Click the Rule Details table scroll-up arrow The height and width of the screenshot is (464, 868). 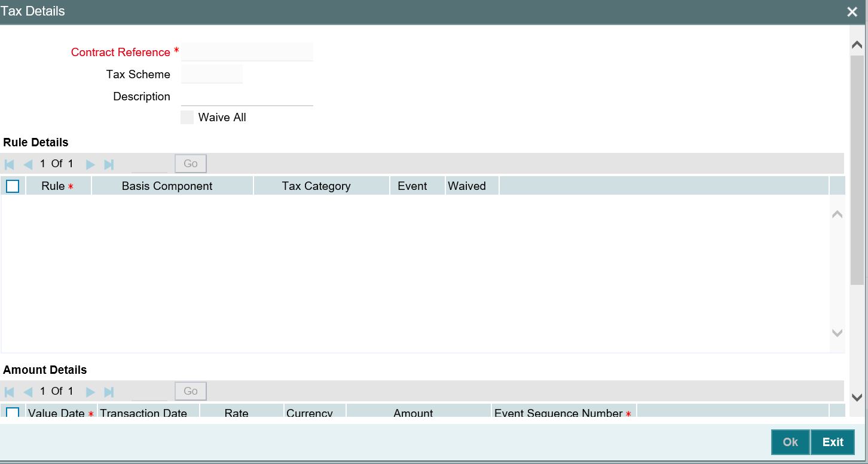point(838,214)
